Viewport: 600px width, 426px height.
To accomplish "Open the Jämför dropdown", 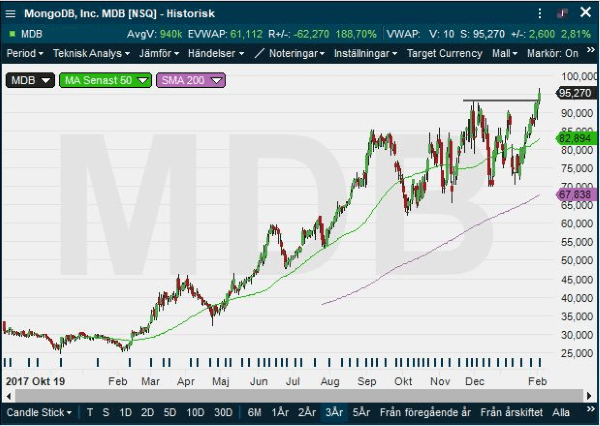I will [x=159, y=53].
